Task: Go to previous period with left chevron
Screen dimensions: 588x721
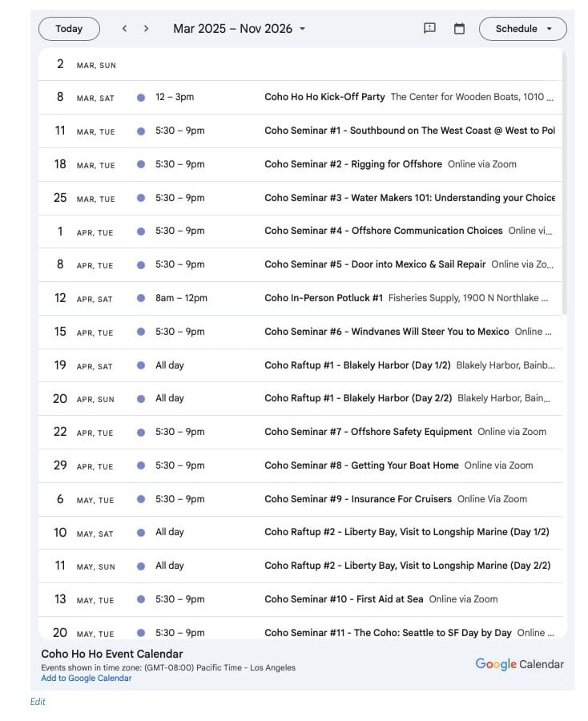Action: (124, 29)
